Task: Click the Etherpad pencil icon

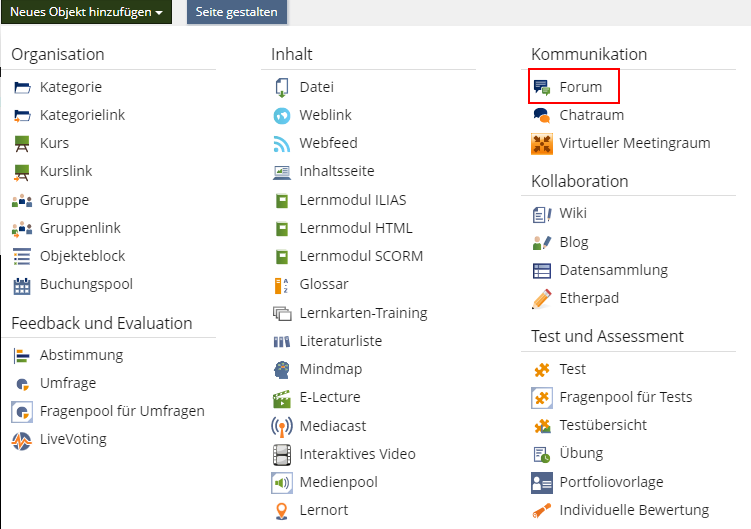Action: (542, 298)
